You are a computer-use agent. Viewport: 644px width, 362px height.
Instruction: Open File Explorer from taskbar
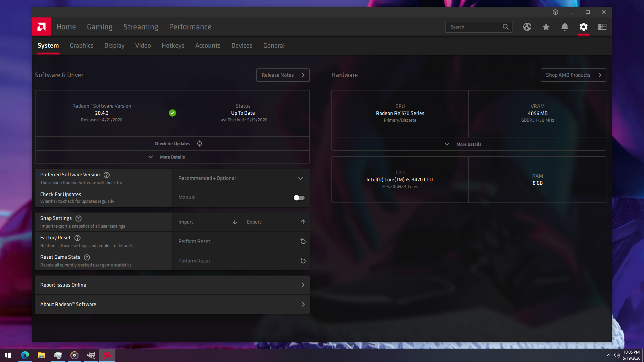[42, 355]
